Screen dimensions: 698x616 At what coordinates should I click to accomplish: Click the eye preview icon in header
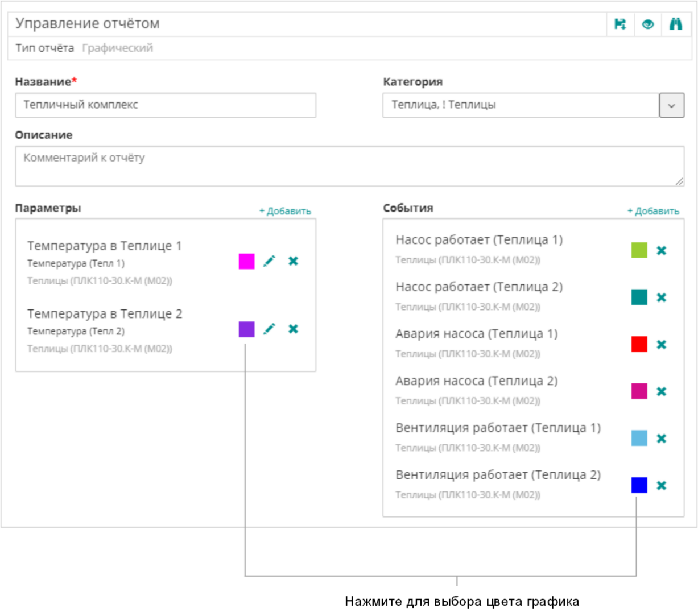648,24
